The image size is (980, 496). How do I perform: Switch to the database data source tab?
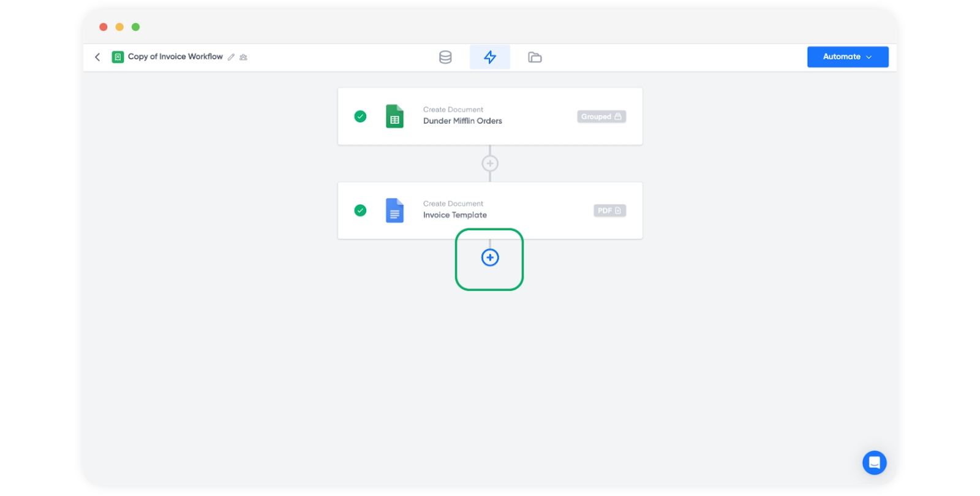[x=445, y=57]
